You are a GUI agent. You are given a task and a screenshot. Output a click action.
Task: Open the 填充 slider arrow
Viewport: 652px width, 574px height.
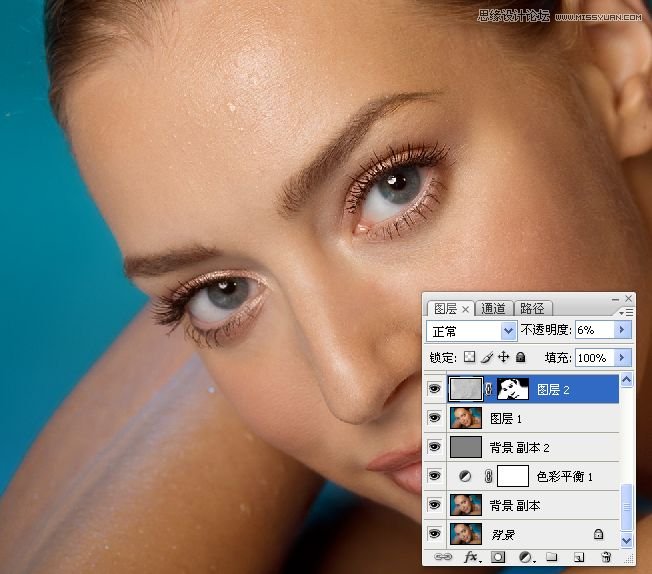click(622, 357)
